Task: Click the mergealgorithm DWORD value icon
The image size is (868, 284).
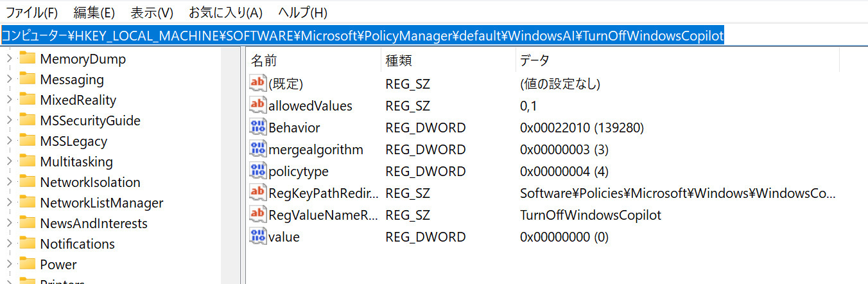Action: 258,148
